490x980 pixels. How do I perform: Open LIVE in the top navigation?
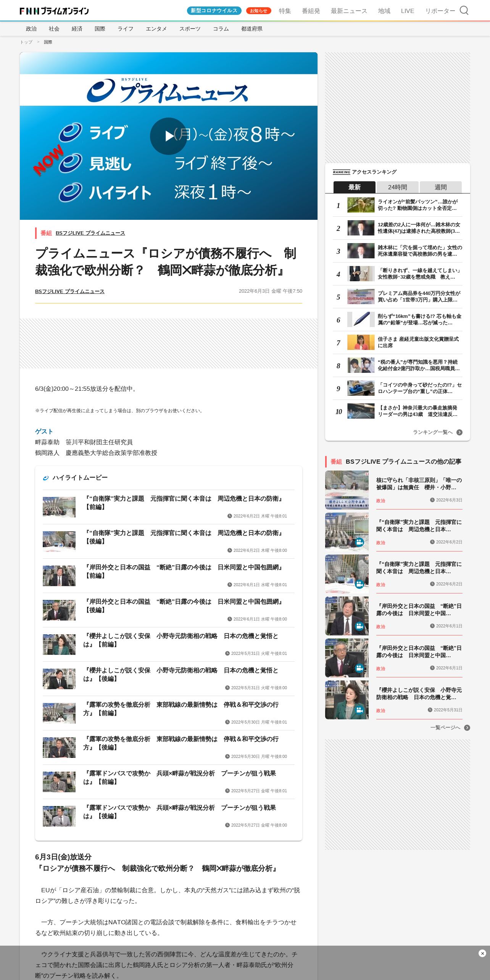point(408,11)
